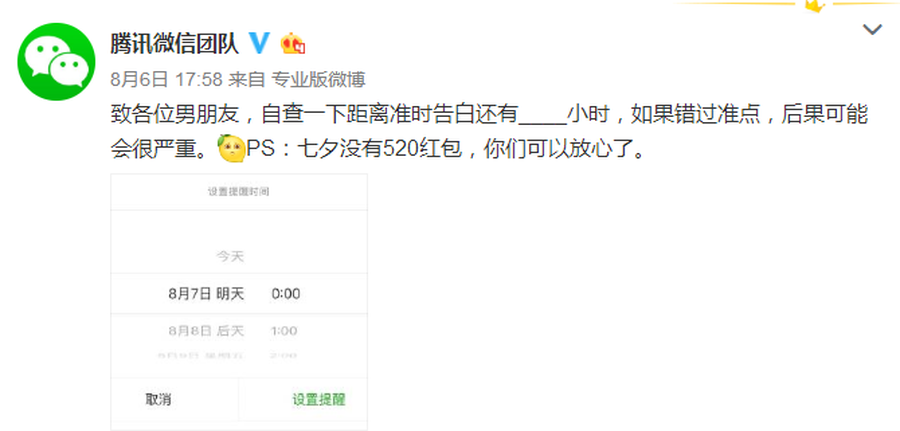This screenshot has width=900, height=431.
Task: Click the 设置提醒 green button
Action: tap(319, 399)
